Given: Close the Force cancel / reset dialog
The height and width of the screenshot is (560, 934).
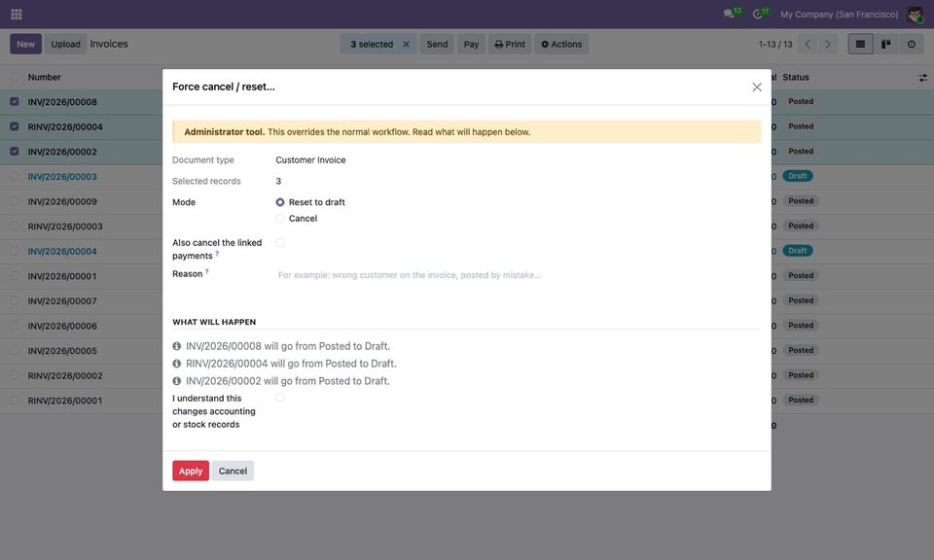Looking at the screenshot, I should pyautogui.click(x=757, y=87).
